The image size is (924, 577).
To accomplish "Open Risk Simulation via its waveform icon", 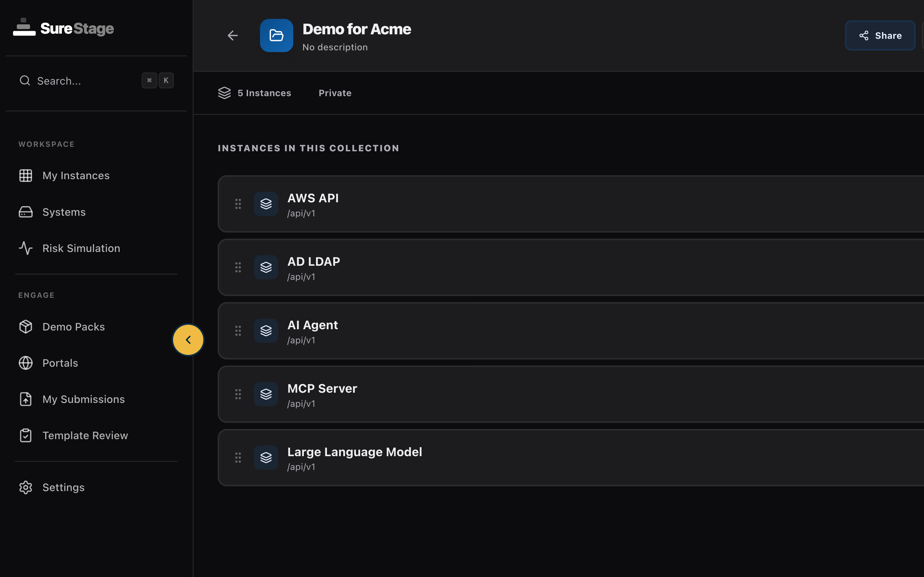I will pos(25,248).
